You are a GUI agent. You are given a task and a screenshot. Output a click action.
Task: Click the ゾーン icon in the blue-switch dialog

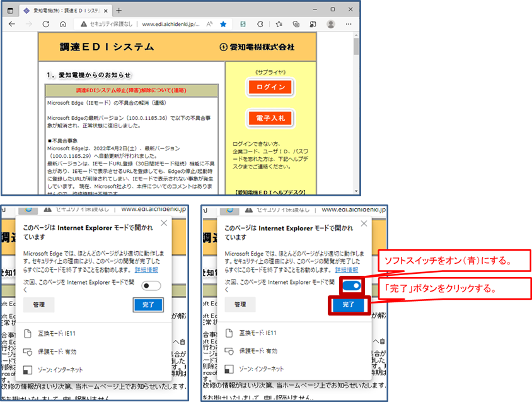pos(229,369)
